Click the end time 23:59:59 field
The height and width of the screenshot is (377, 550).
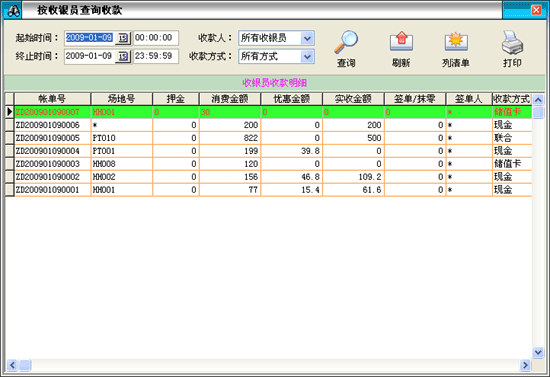coord(156,56)
